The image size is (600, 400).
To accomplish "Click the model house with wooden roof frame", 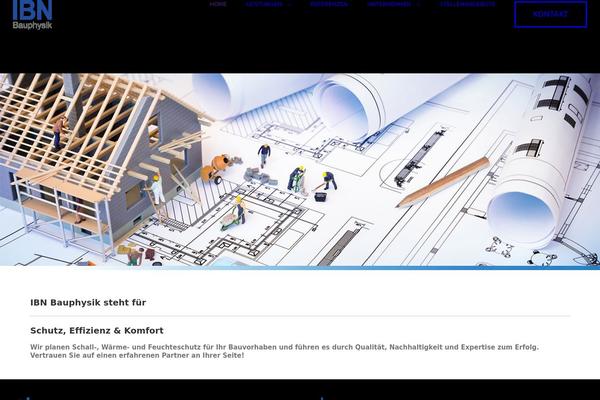I will tap(95, 150).
